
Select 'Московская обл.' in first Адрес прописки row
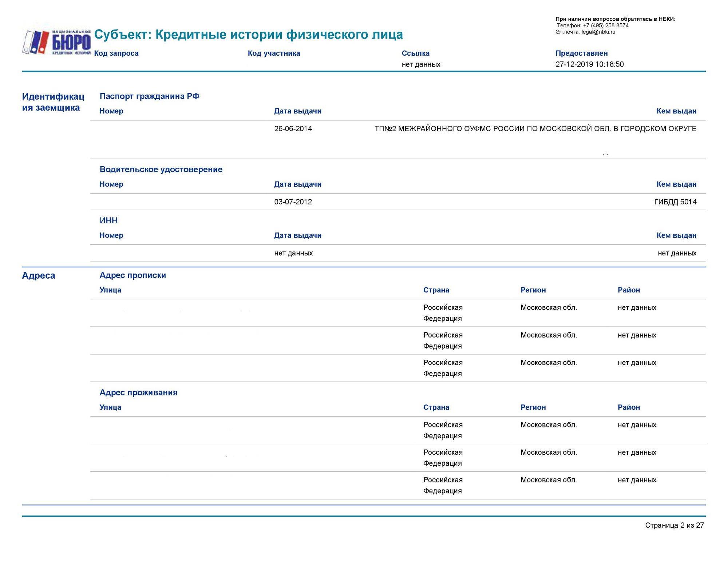549,308
